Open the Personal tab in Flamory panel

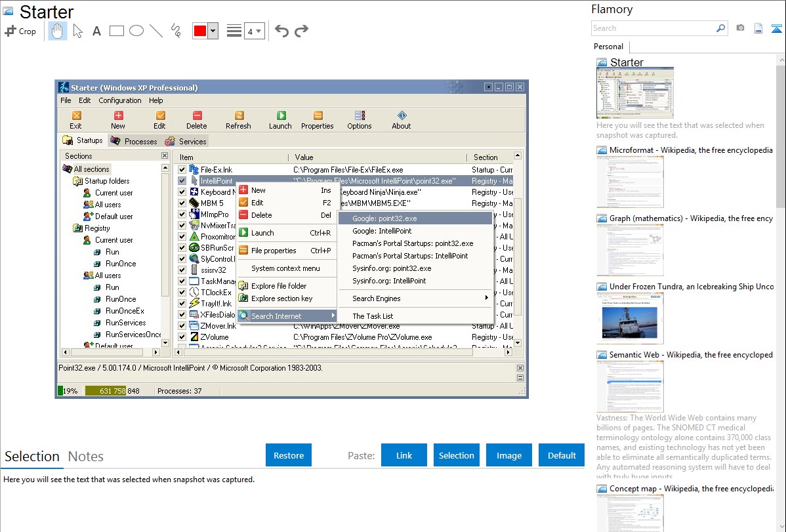[608, 47]
